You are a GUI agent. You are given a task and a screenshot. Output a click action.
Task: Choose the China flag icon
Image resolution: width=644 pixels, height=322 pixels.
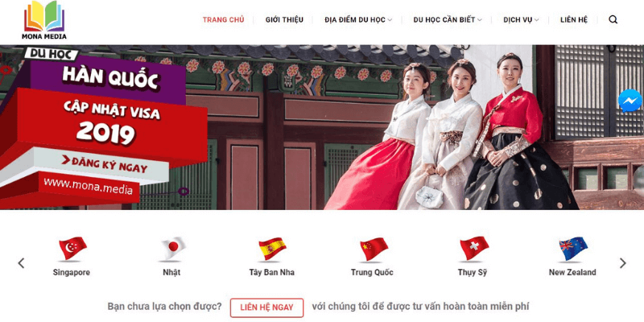click(x=374, y=249)
